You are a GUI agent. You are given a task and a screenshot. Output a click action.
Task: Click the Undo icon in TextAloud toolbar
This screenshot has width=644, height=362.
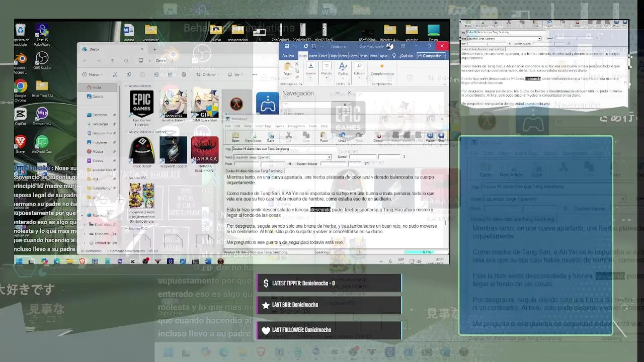[342, 136]
